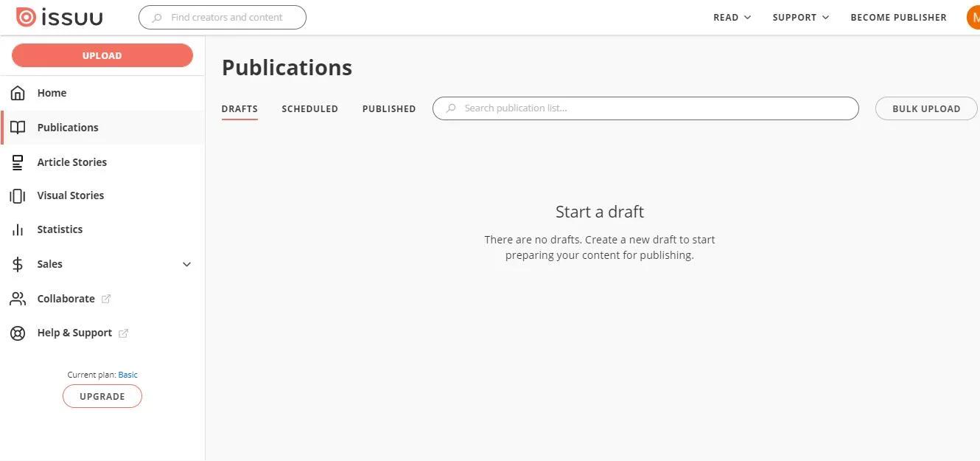Open Visual Stories via its icon
Image resolution: width=980 pixels, height=461 pixels.
coord(18,195)
